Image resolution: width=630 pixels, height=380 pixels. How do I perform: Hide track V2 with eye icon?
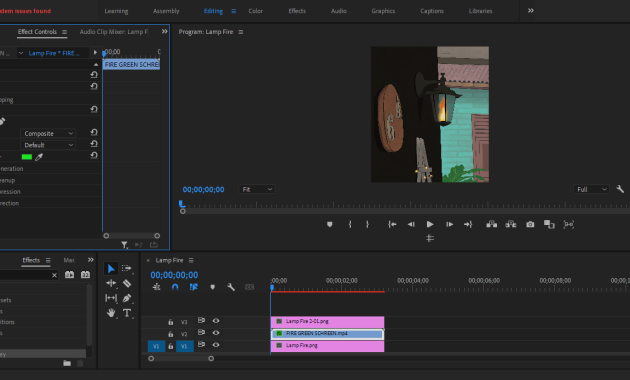click(216, 333)
